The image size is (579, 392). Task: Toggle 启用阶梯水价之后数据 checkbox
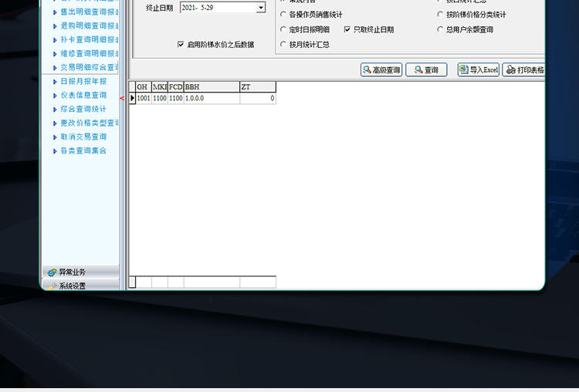pyautogui.click(x=181, y=45)
